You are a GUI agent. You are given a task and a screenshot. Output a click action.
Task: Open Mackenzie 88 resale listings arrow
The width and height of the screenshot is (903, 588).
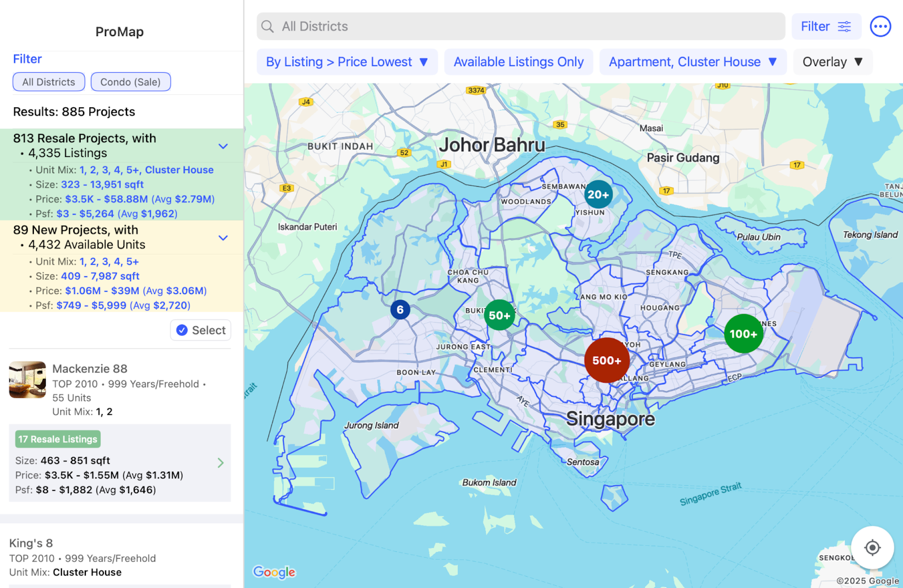[221, 463]
